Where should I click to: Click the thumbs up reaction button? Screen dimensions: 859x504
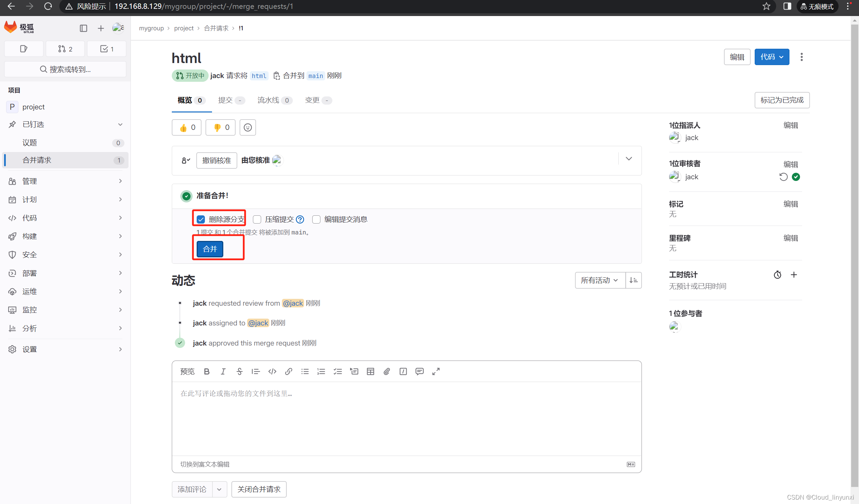tap(186, 127)
